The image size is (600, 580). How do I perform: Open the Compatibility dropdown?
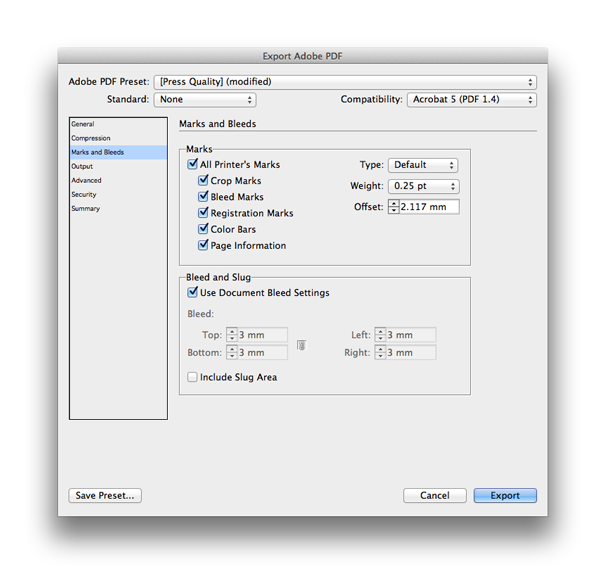point(472,99)
